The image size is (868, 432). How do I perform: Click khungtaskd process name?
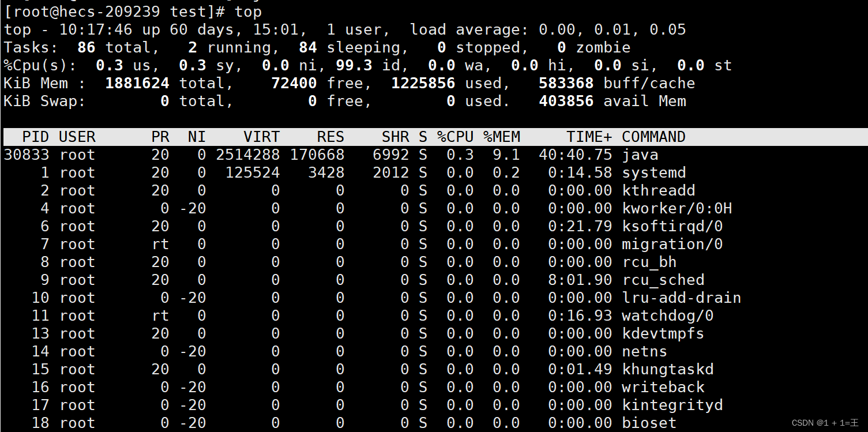click(667, 370)
